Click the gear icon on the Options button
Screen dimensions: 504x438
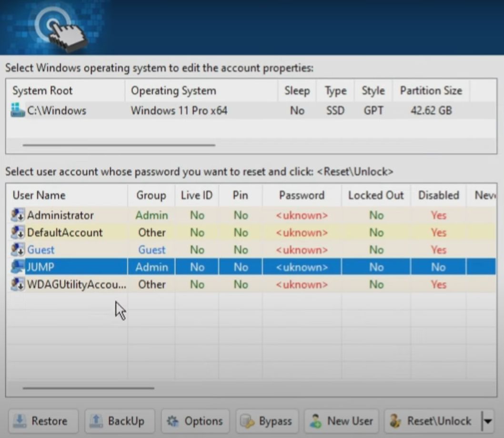pos(173,421)
